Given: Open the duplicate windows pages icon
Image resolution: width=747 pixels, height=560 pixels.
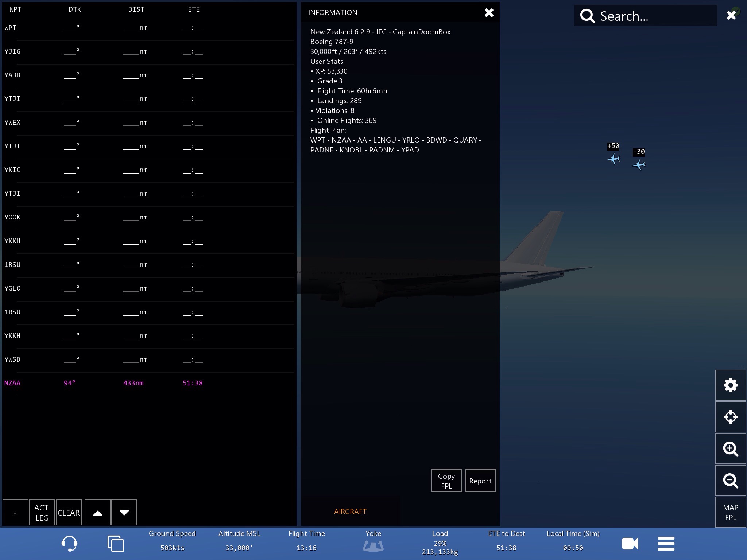Looking at the screenshot, I should point(116,544).
